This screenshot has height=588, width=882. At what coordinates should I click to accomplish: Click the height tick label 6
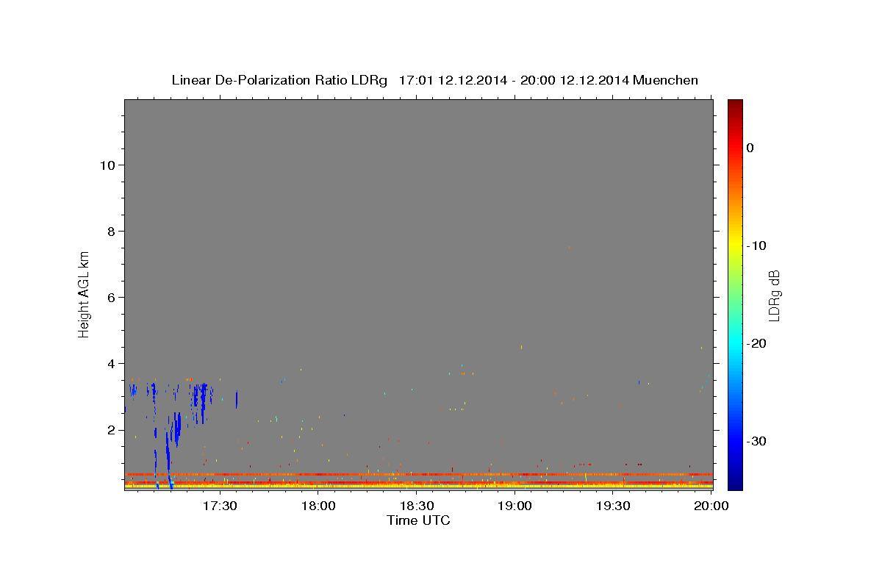click(110, 297)
